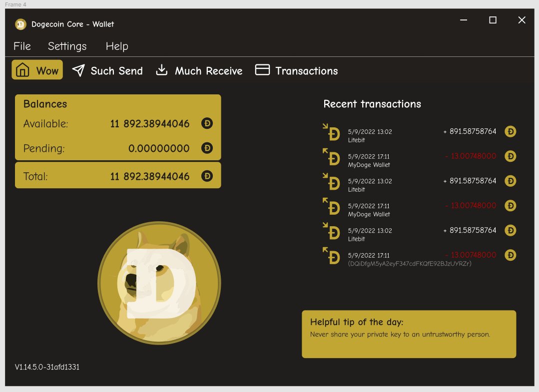Switch to the Wow home tab
Viewport: 539px width, 392px height.
coord(37,70)
